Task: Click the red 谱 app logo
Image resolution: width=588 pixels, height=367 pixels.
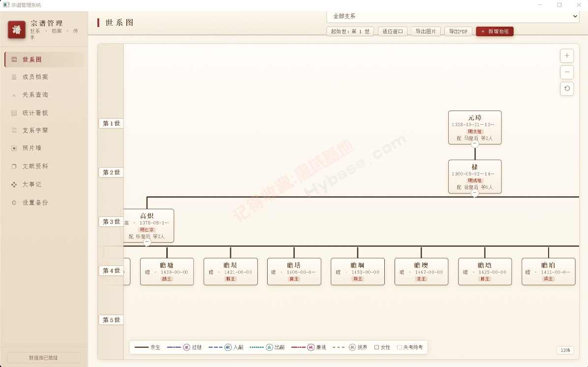Action: pyautogui.click(x=17, y=30)
